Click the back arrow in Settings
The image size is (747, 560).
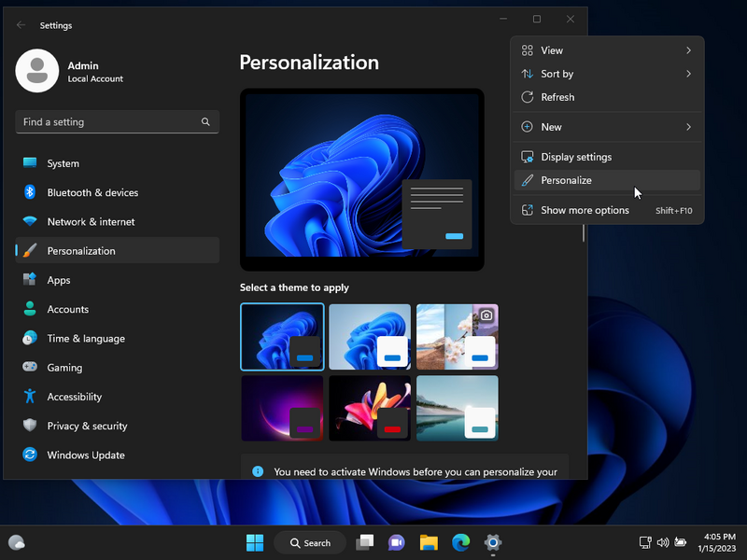21,25
